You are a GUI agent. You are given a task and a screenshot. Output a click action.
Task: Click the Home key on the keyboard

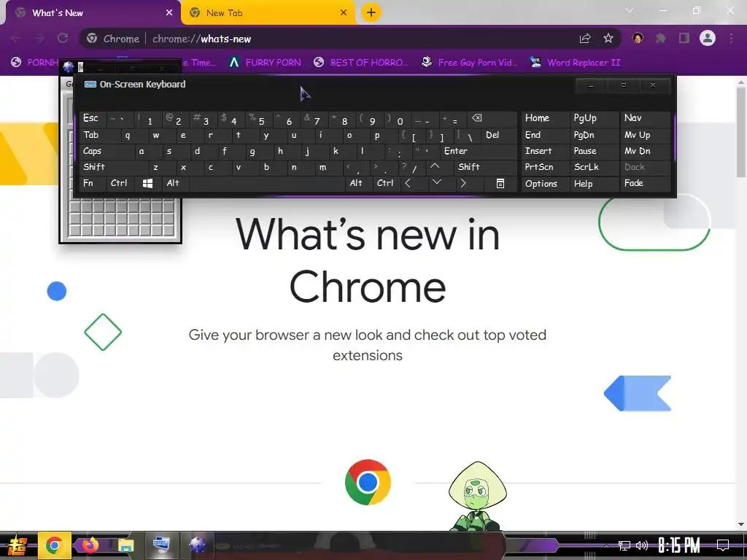coord(544,119)
